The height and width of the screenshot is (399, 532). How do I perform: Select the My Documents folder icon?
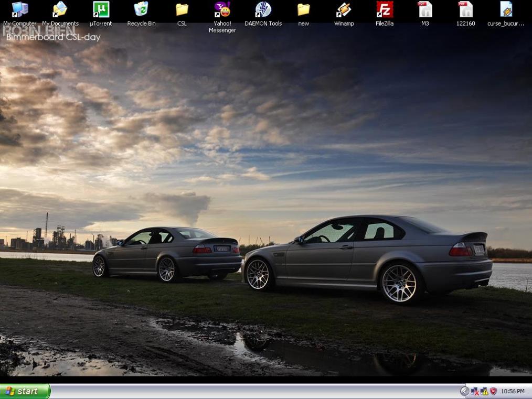click(x=60, y=10)
